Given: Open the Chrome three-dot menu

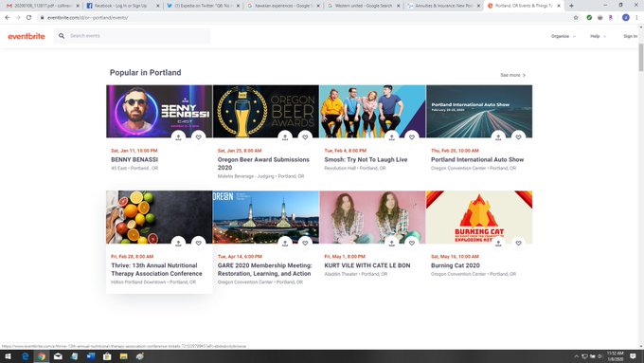Looking at the screenshot, I should (x=637, y=18).
